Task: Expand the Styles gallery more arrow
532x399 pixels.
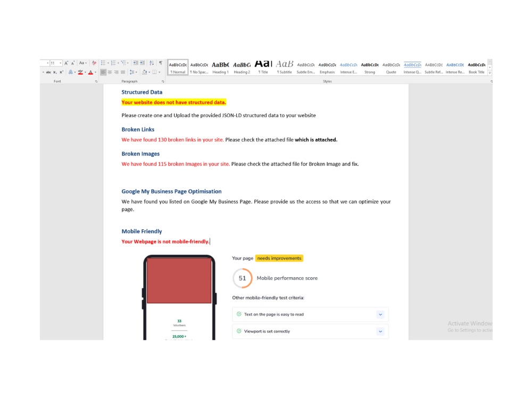Action: point(489,73)
